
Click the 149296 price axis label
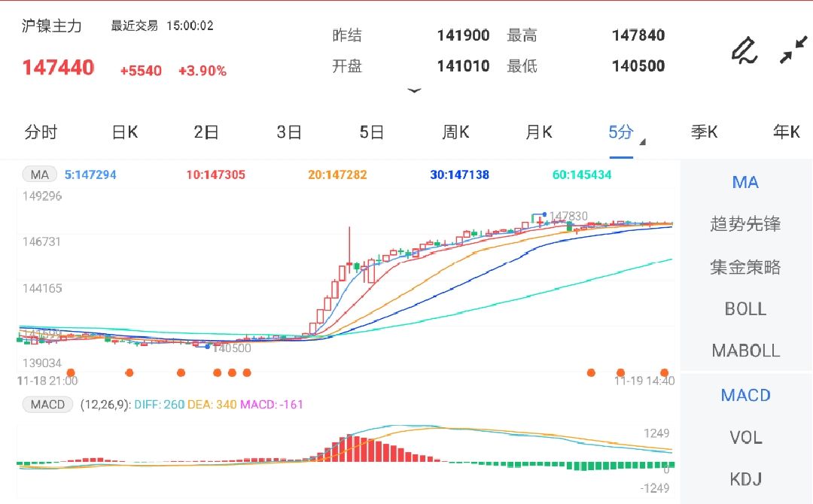click(42, 196)
